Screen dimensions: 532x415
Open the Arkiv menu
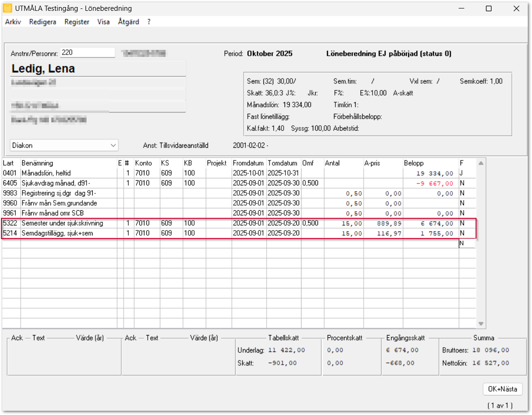[13, 22]
